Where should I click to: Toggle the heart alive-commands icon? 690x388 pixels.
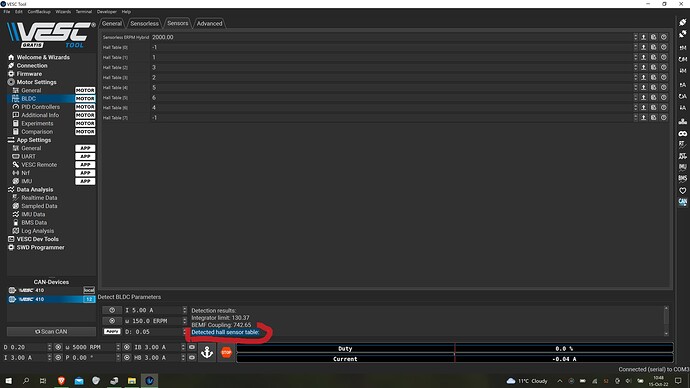tap(683, 190)
